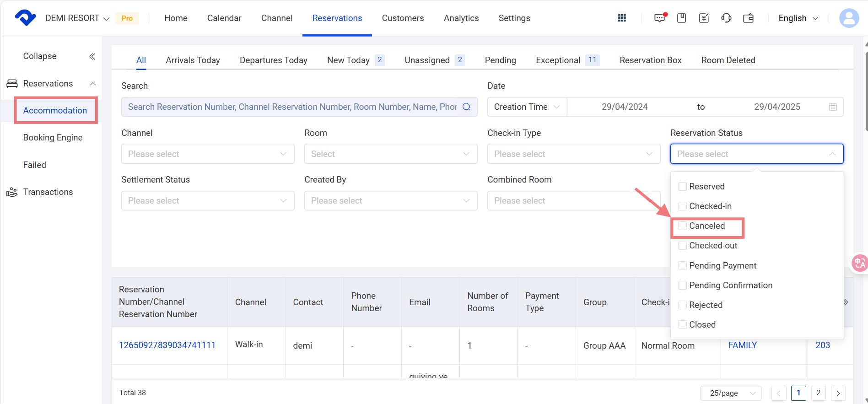Click the user avatar icon
Screen dimensions: 868x404
pyautogui.click(x=849, y=18)
